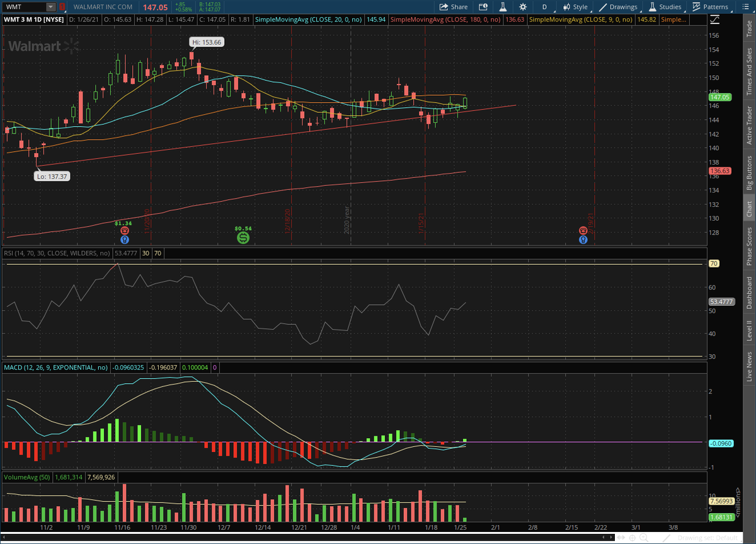This screenshot has height=544, width=756.
Task: Open the Big Buttons side tab
Action: pos(749,173)
